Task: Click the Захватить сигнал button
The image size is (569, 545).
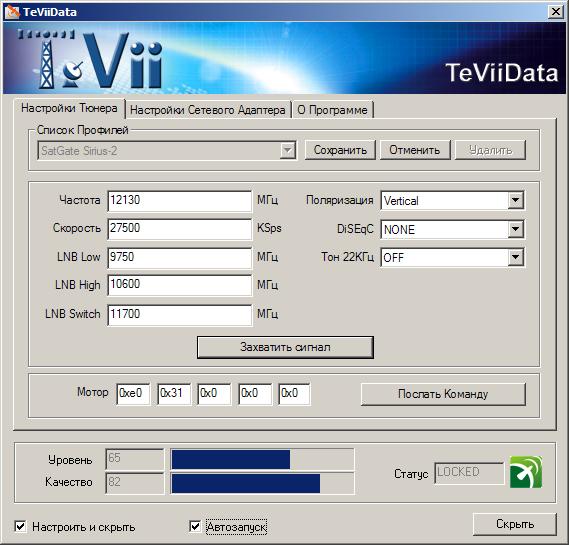Action: point(285,347)
